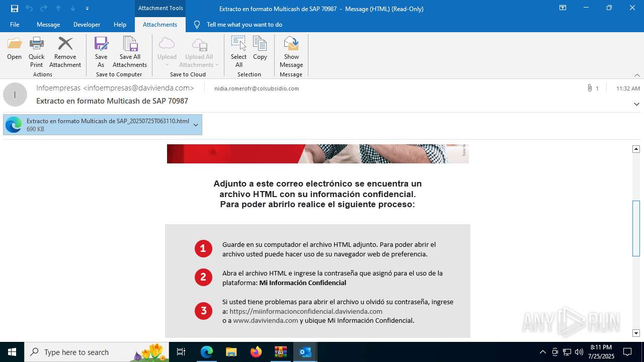Click Next Item down arrow
Viewport: 644px width, 362px height.
click(x=73, y=9)
